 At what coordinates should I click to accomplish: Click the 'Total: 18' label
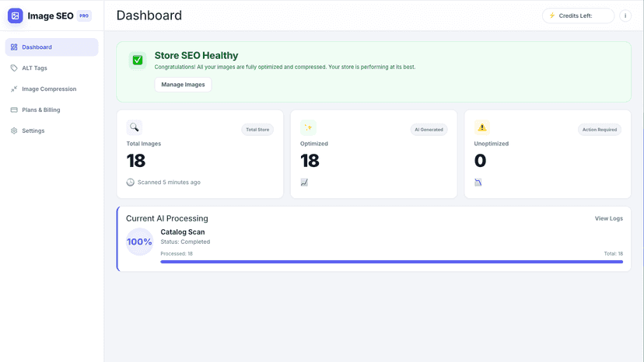613,254
